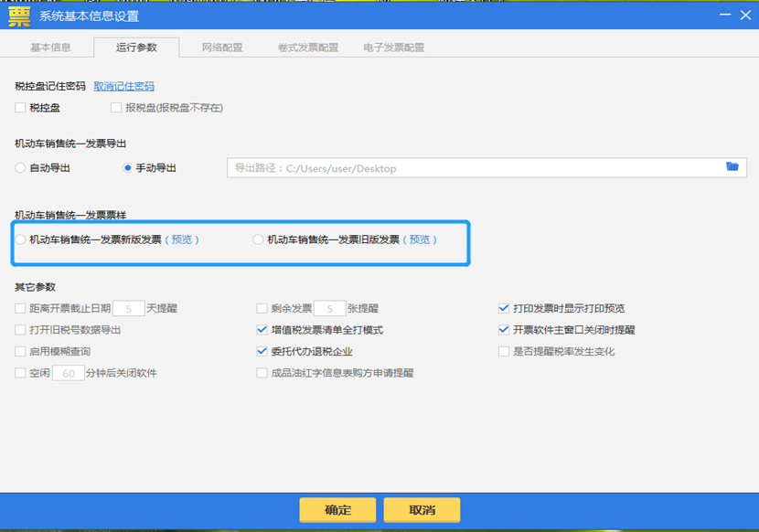Image resolution: width=759 pixels, height=532 pixels.
Task: Enable 剩余发票 reminder checkbox
Action: (x=262, y=308)
